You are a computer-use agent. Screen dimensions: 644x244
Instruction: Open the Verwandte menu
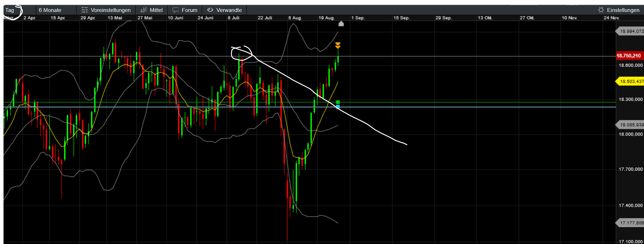[229, 10]
